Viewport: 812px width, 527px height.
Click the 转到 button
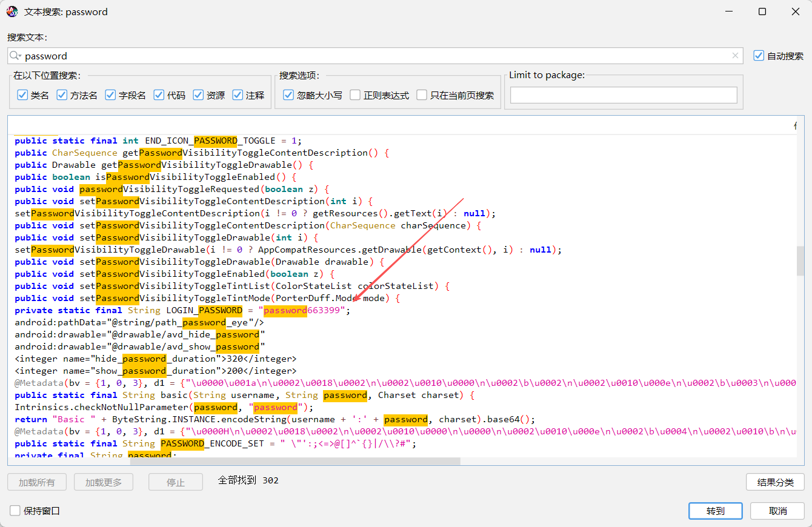click(x=716, y=511)
